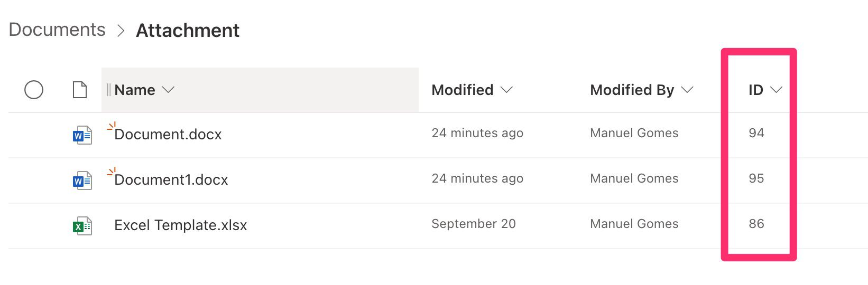
Task: Open the ID column dropdown chevron
Action: [x=776, y=90]
